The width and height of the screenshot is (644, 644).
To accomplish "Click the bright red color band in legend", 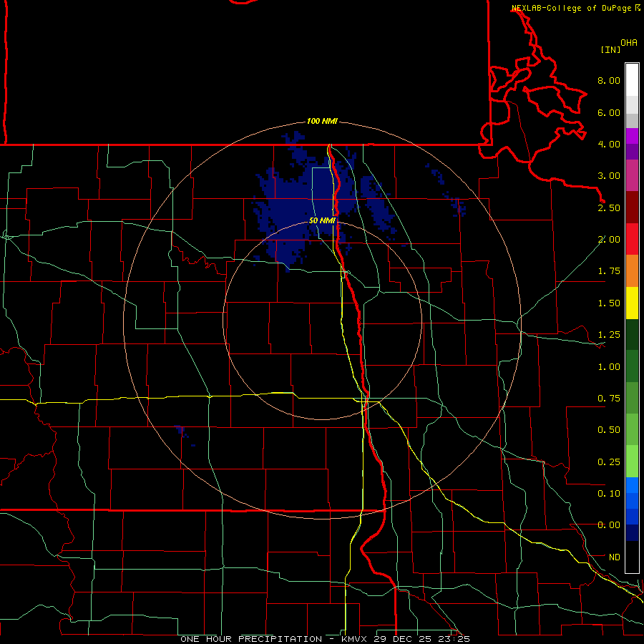I will (x=632, y=240).
